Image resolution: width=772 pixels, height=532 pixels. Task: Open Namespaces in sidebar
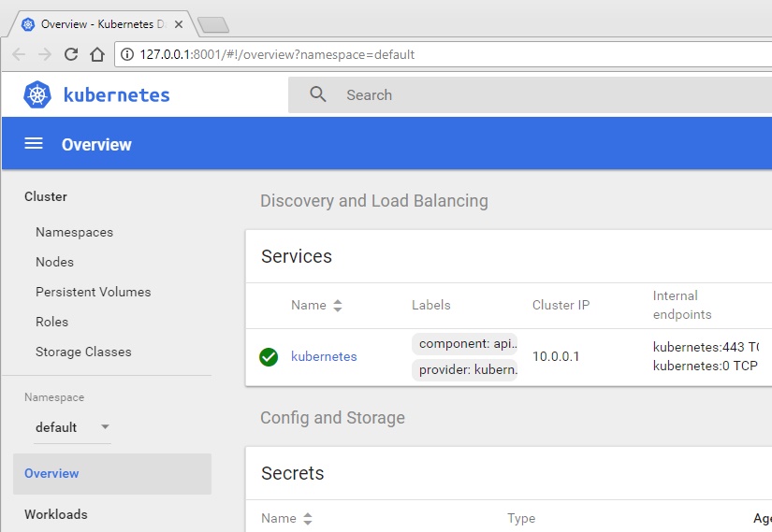tap(74, 232)
